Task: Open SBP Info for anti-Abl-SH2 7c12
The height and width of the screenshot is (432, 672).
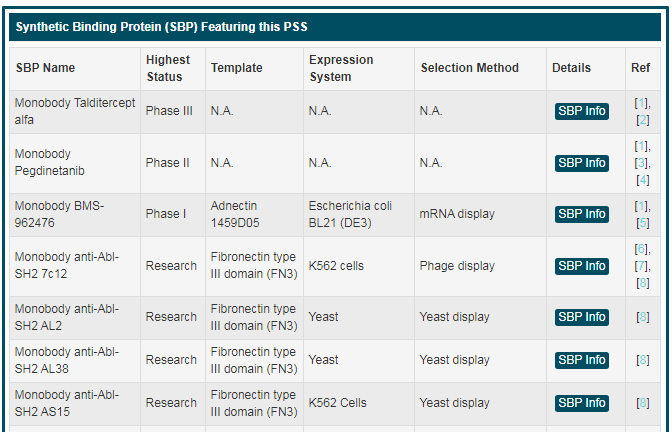Action: (x=581, y=266)
